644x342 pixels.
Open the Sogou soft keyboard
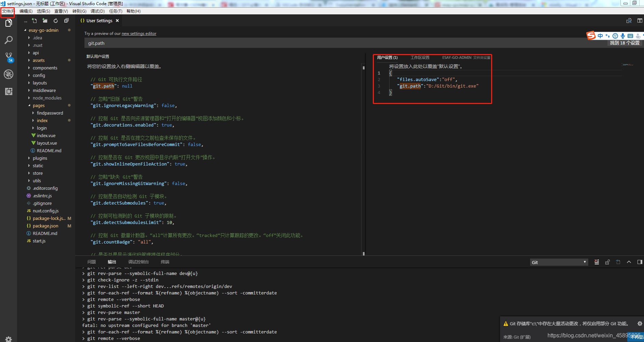tap(630, 36)
